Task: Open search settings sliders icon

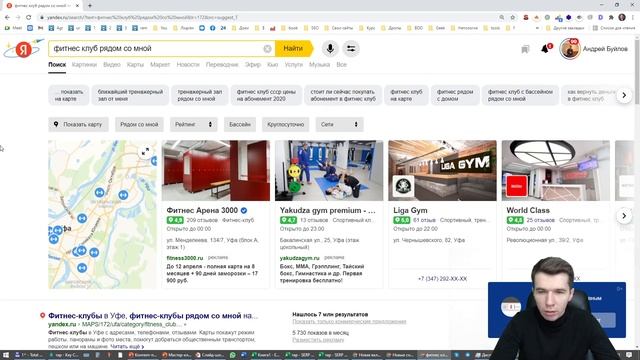Action: [x=351, y=49]
